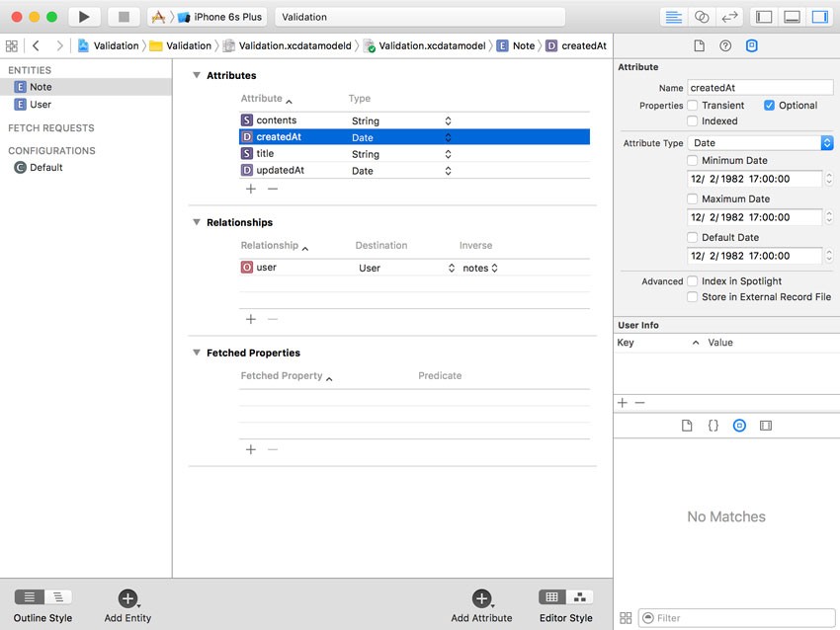Open Destination popup for user relationship
This screenshot has height=630, width=840.
452,268
